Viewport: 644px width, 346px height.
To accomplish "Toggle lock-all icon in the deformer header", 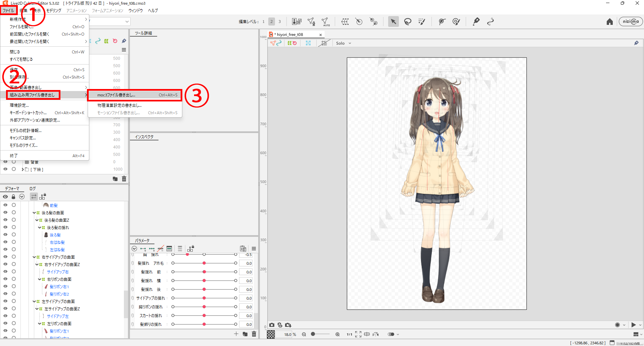I will [13, 197].
